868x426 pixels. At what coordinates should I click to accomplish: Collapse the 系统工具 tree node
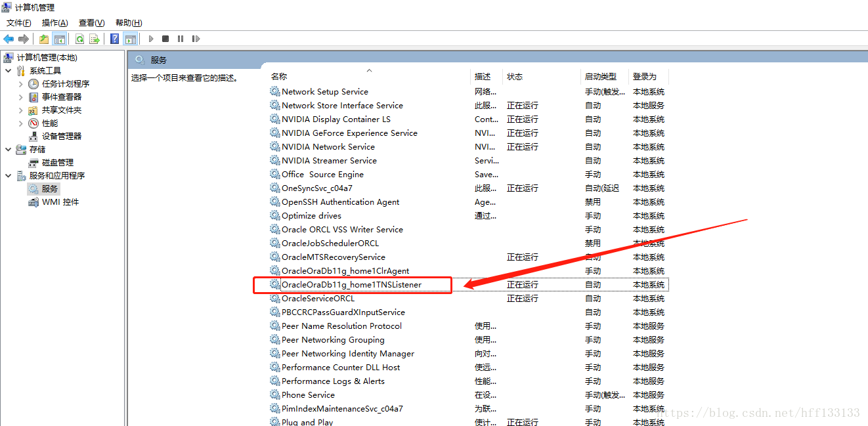8,70
